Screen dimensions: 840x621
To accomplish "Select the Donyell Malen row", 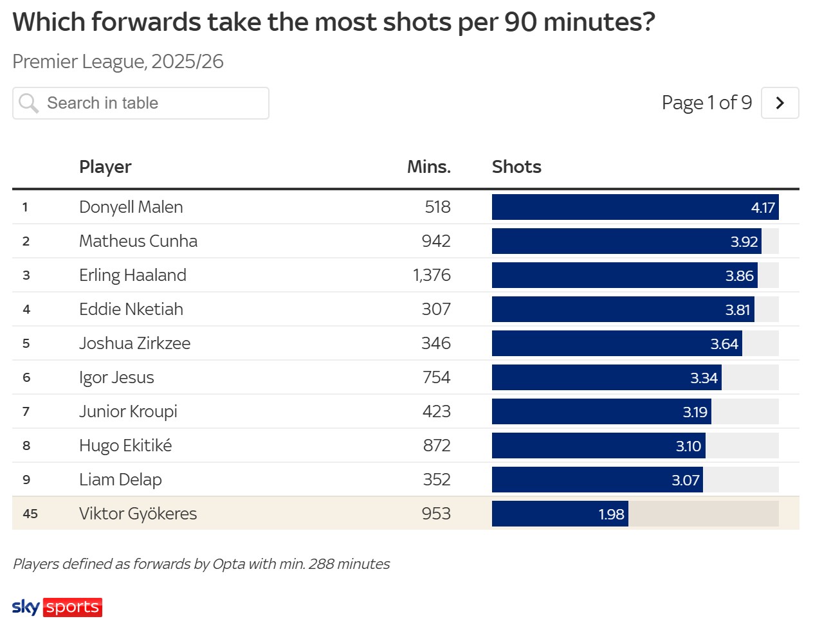I will pyautogui.click(x=131, y=207).
